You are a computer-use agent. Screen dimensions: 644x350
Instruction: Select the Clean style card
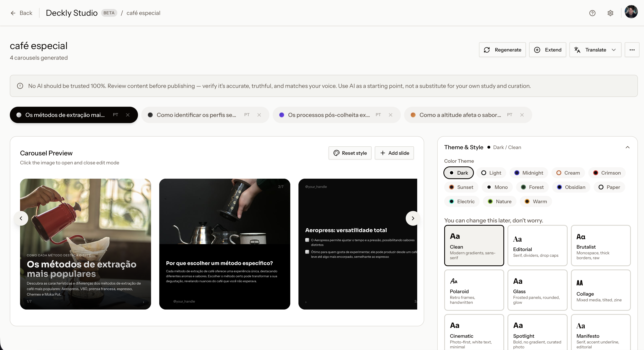(474, 245)
